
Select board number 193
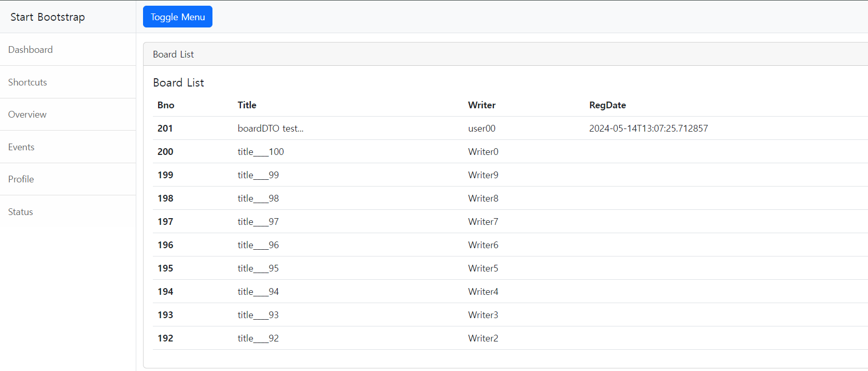165,315
